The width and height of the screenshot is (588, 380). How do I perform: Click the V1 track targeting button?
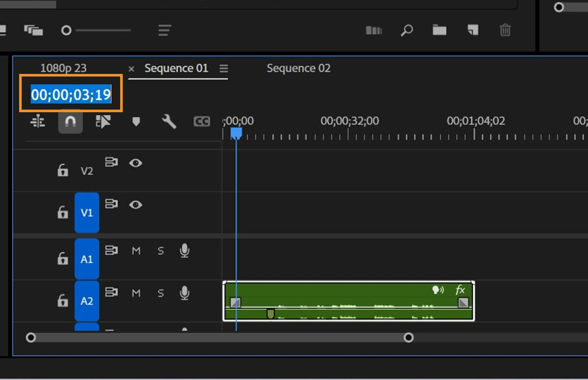tap(87, 212)
